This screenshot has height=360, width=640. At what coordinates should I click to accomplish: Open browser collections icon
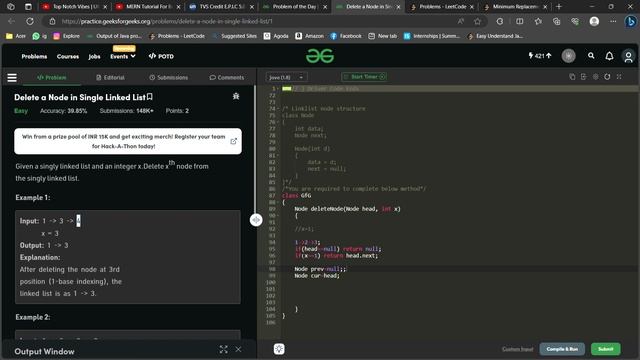[x=556, y=21]
